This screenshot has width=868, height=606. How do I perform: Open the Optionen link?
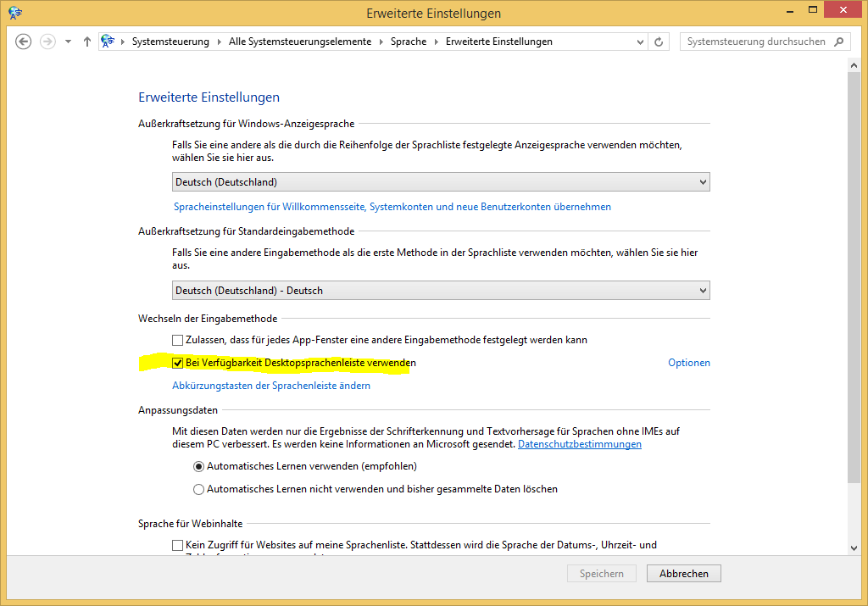tap(688, 363)
